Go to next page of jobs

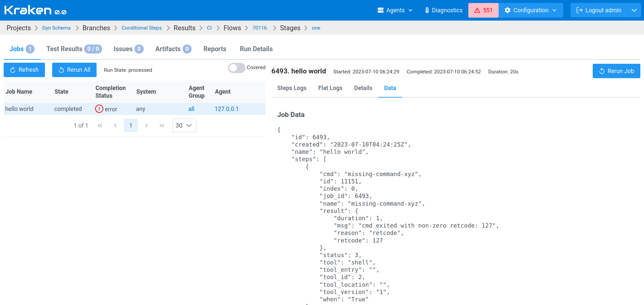[146, 125]
